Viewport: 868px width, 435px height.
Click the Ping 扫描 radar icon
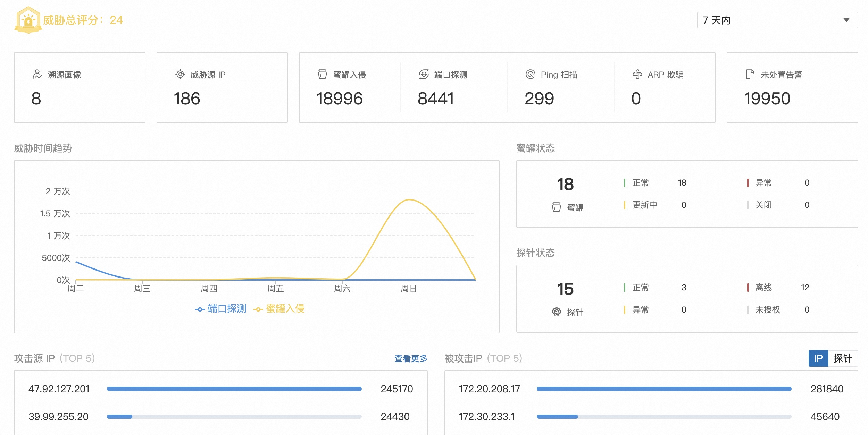pos(530,74)
